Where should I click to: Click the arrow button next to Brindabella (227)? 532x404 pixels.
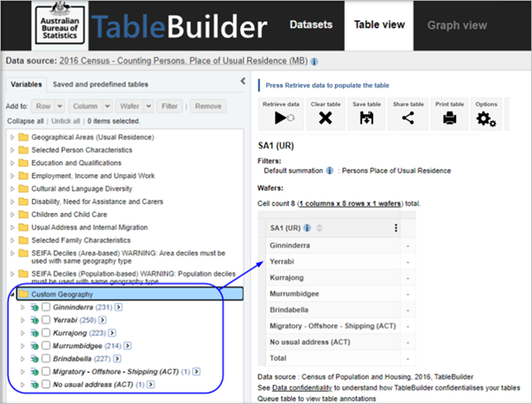tap(117, 359)
